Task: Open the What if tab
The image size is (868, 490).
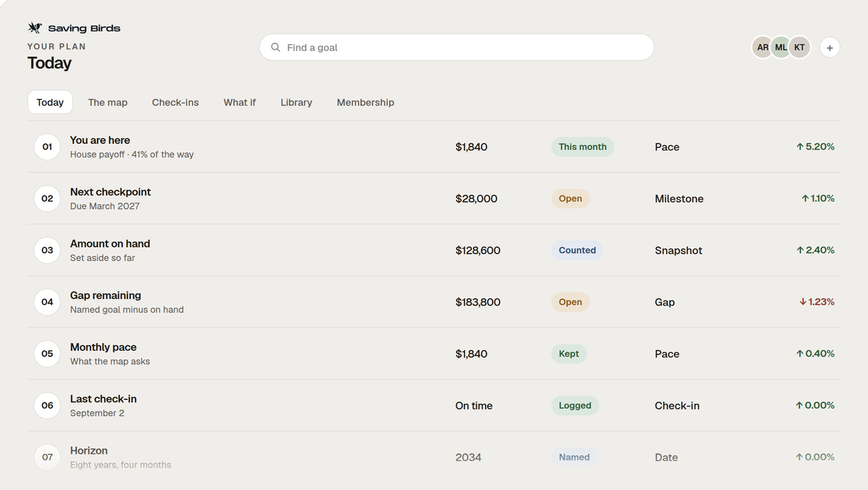Action: tap(239, 102)
